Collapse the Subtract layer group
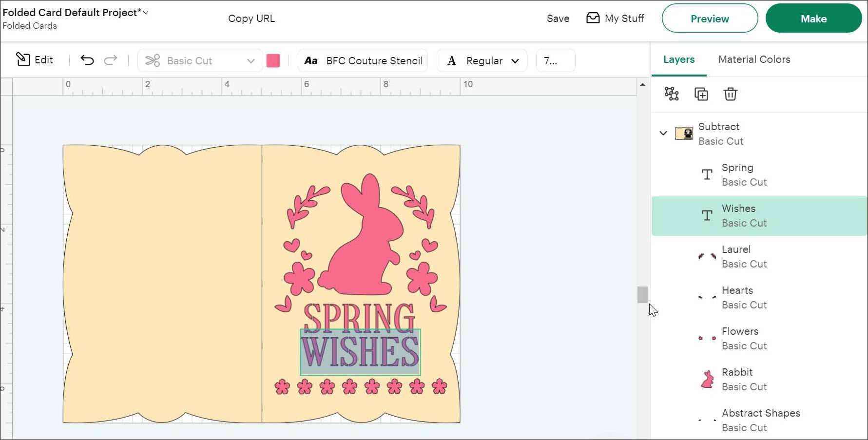 (663, 133)
